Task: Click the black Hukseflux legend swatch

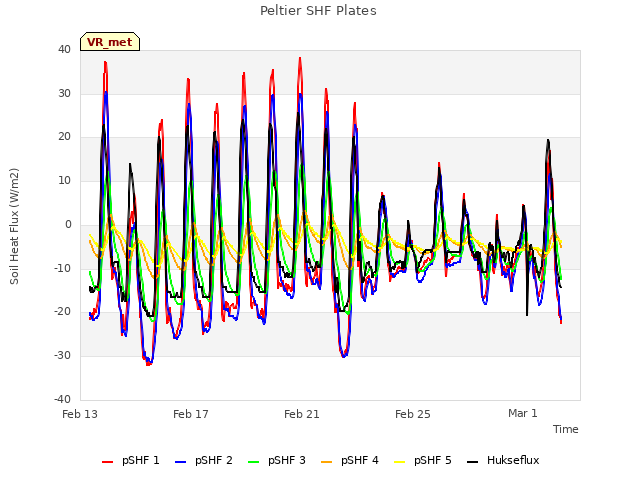Action: pos(473,462)
